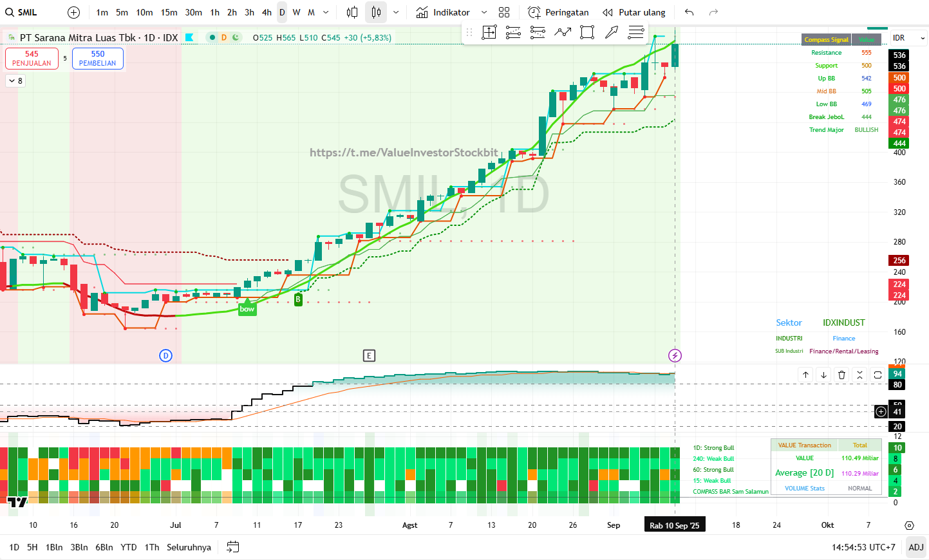Move the indicator pane up

[x=805, y=375]
